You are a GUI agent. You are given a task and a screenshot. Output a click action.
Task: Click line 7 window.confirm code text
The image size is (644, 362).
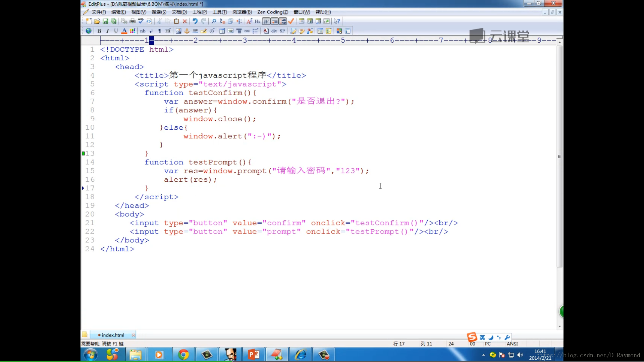click(252, 102)
